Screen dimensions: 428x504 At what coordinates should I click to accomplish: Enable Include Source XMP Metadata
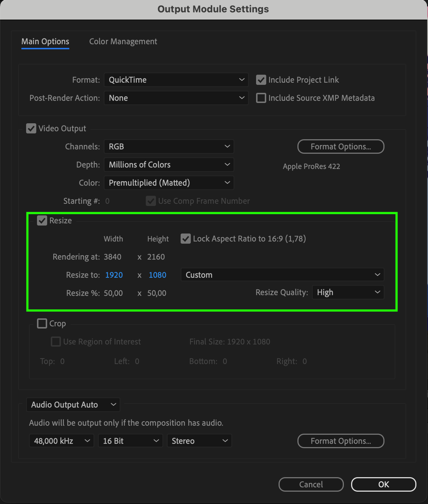coord(261,98)
